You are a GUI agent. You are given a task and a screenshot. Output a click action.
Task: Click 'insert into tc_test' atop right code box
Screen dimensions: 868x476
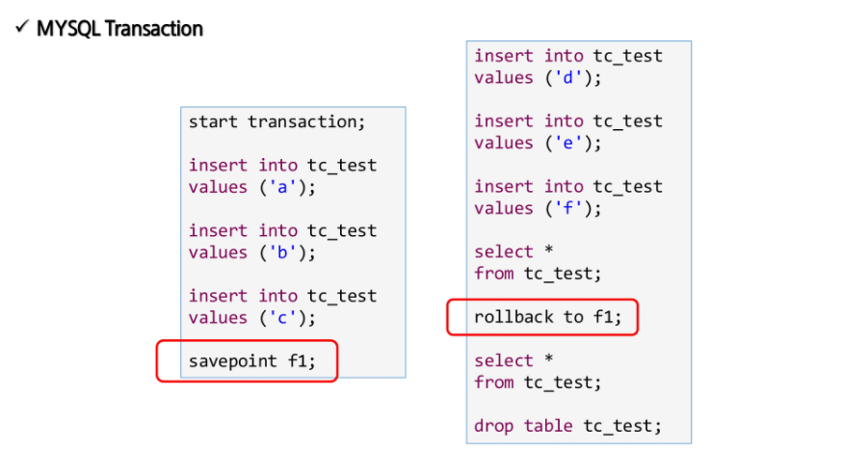click(x=568, y=56)
